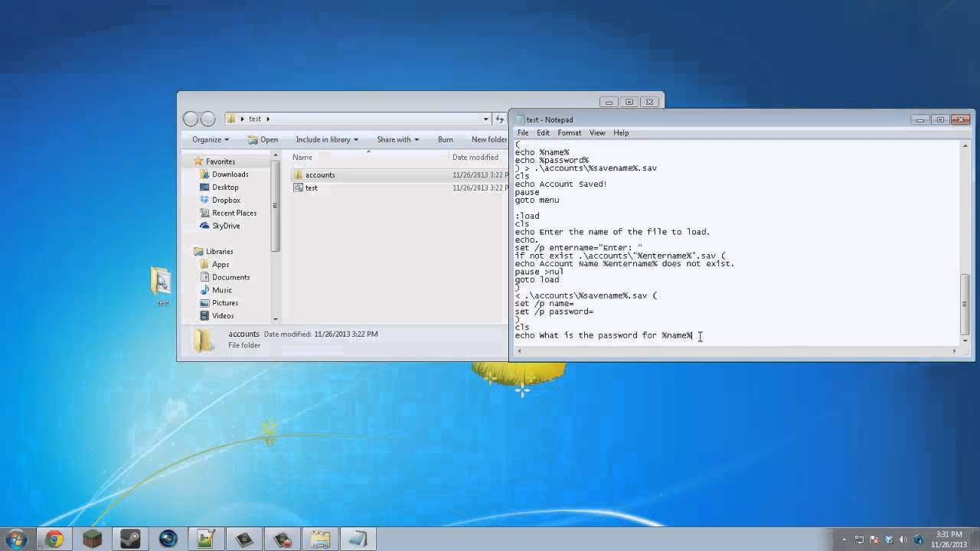
Task: Launch Google Chrome from the taskbar
Action: tap(54, 539)
